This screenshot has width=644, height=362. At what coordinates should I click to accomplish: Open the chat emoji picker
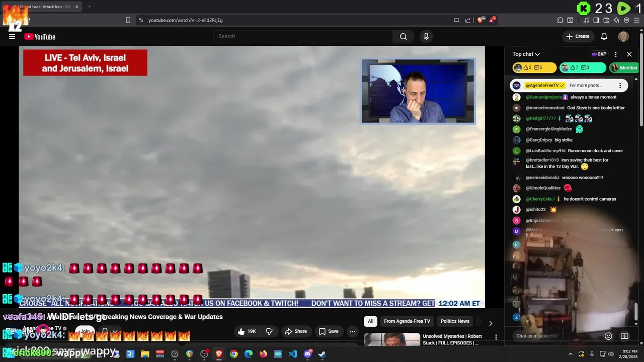coord(608,336)
